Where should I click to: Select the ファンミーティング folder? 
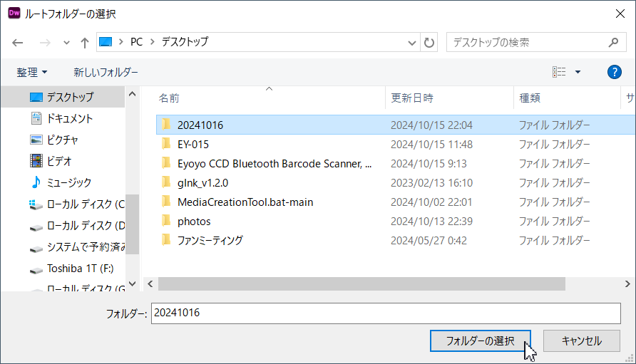[210, 240]
